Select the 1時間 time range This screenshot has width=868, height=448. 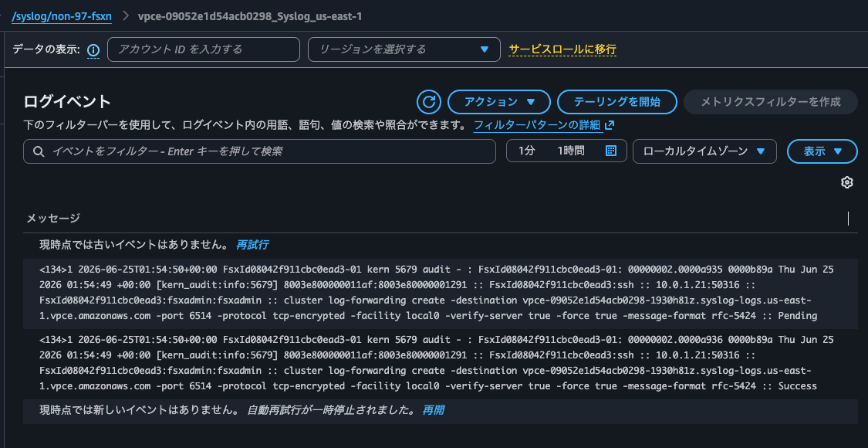[571, 151]
